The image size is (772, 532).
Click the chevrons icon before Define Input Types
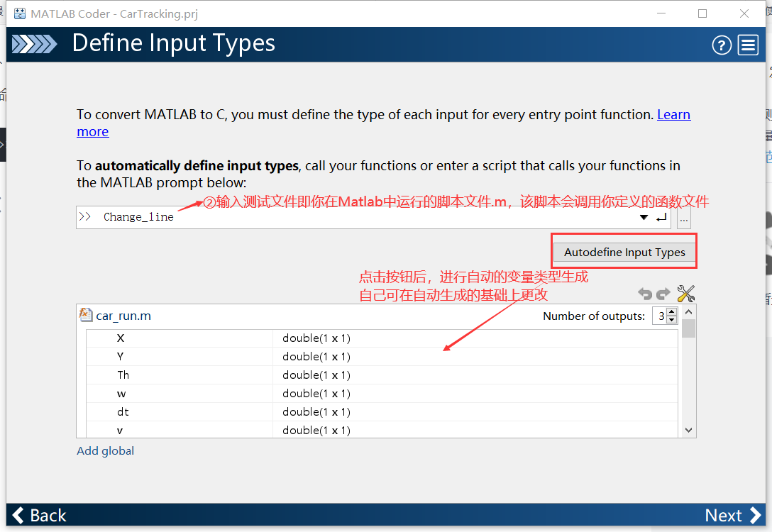[34, 44]
